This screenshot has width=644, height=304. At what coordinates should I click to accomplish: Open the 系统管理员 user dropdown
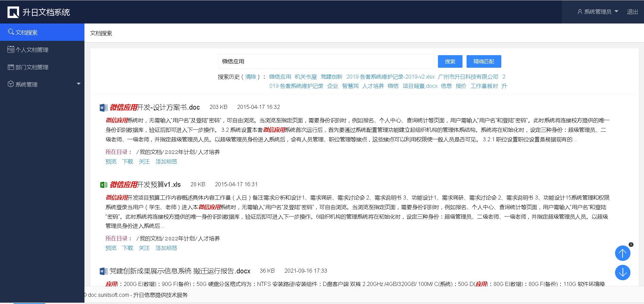click(x=598, y=12)
